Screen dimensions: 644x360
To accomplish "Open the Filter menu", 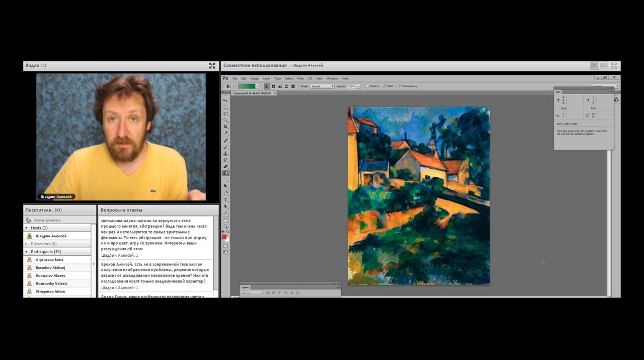I will coord(300,78).
